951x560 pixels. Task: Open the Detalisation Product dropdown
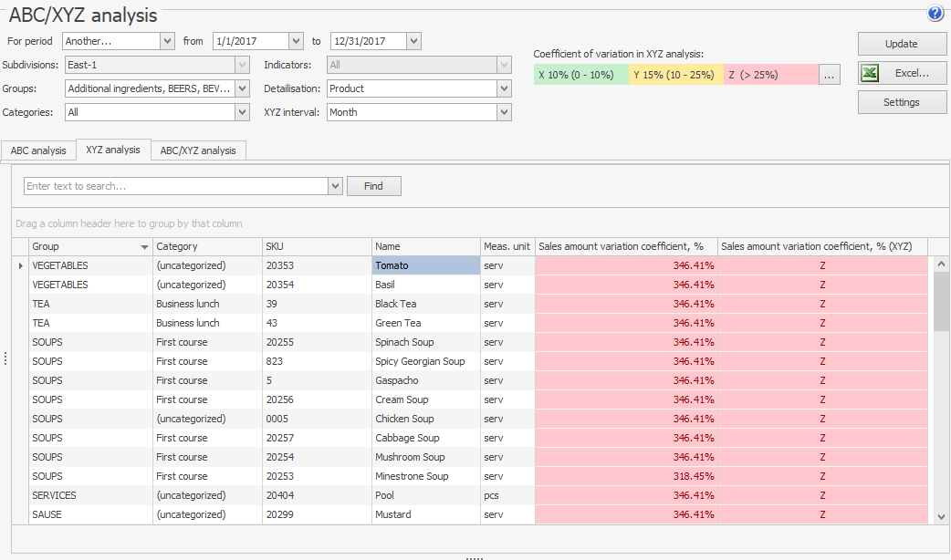(x=504, y=88)
